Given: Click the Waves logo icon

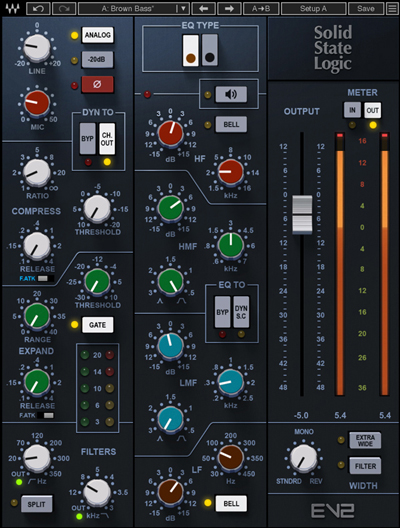Looking at the screenshot, I should [x=12, y=8].
